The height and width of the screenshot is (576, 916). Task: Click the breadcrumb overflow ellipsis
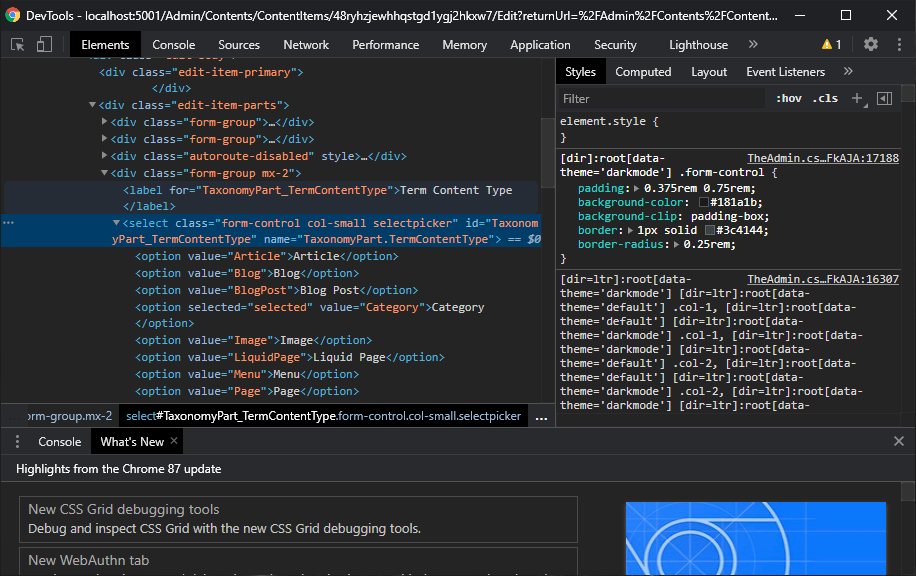click(x=542, y=417)
